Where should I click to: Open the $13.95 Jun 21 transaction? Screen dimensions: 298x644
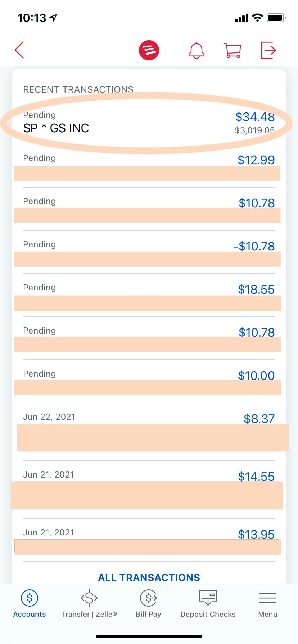pos(149,540)
